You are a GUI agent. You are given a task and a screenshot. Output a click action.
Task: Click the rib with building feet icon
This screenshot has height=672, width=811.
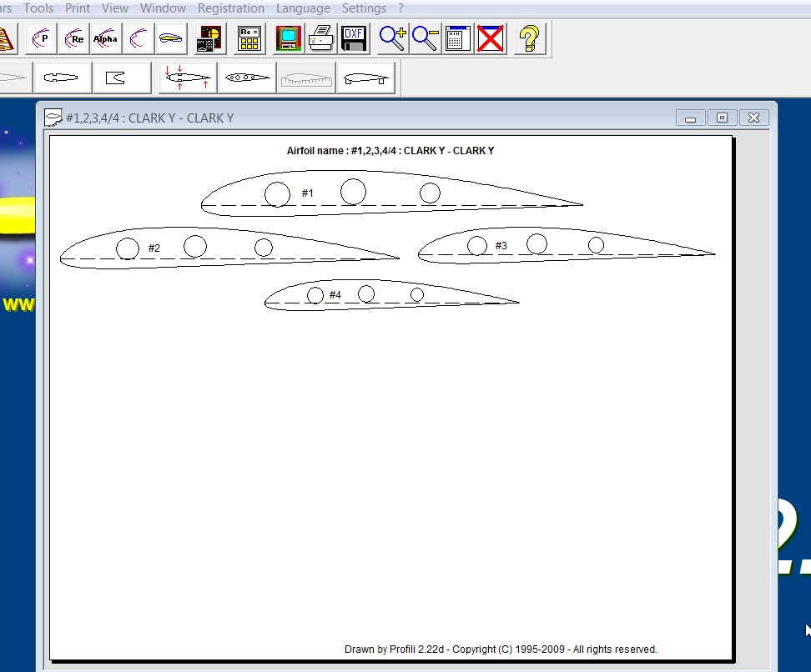[365, 78]
